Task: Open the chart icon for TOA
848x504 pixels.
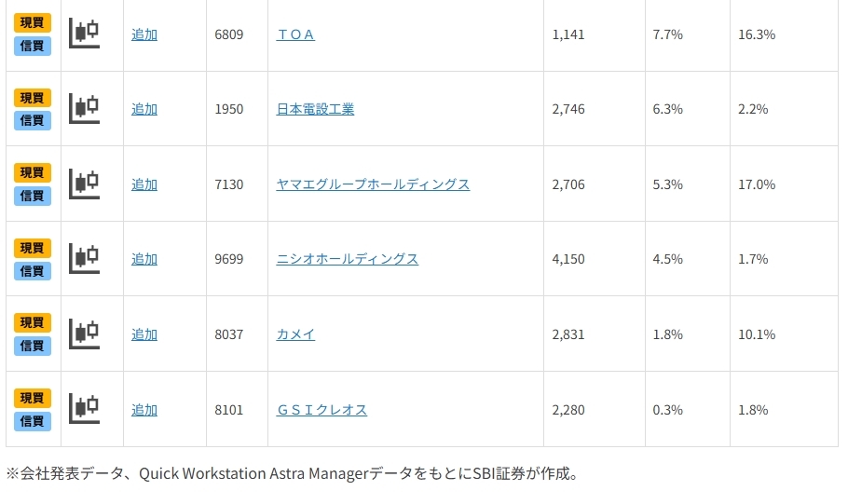Action: click(85, 34)
